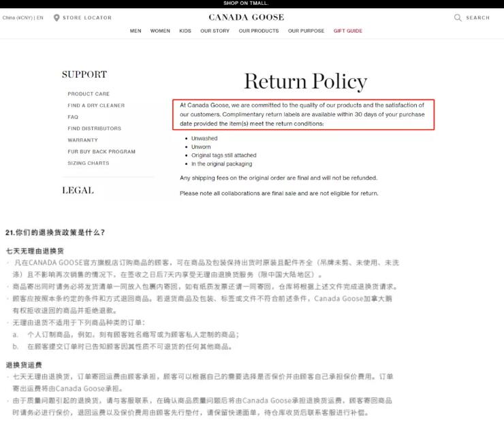
Task: Visit the Find Distributors page
Action: 94,129
